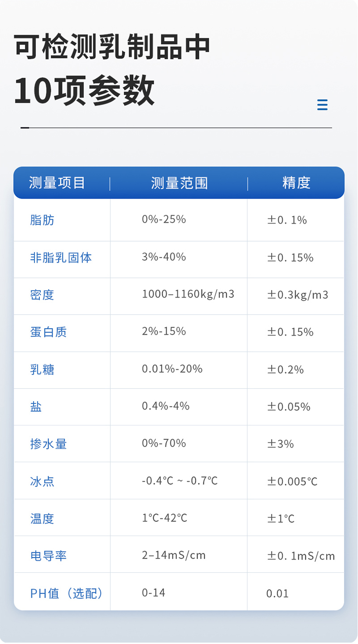
Task: Click the 1000–1160kg/m3 range value
Action: pos(188,294)
